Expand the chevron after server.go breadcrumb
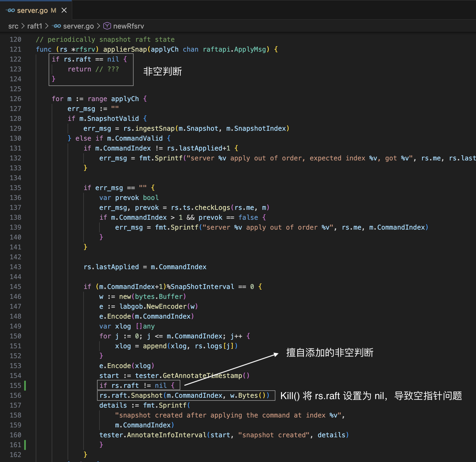Screen dimensions: 476x462 pos(98,26)
